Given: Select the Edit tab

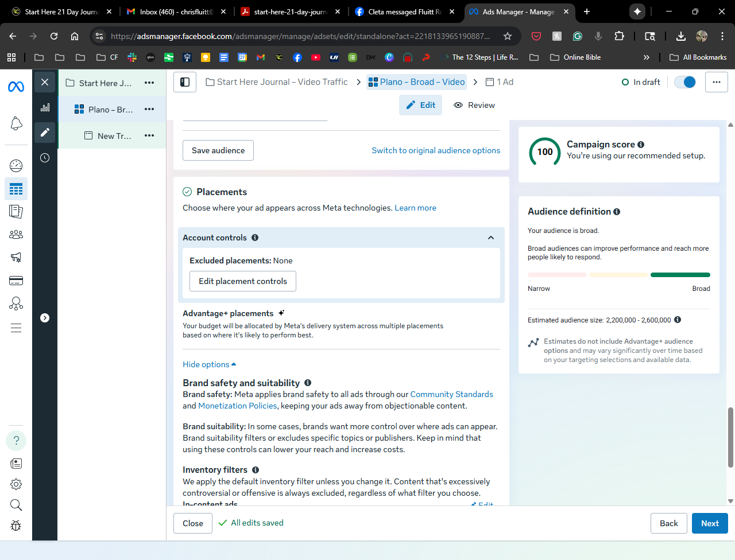Looking at the screenshot, I should tap(421, 105).
